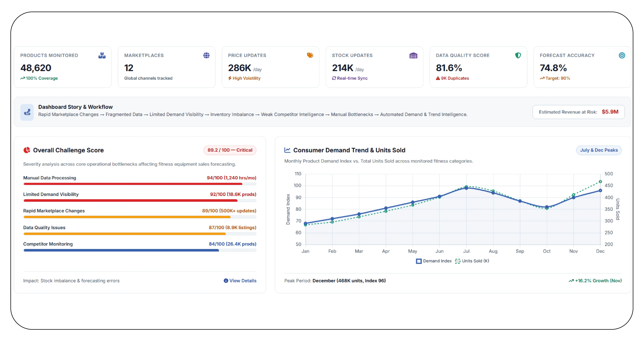This screenshot has height=339, width=644.
Task: Click the July Units Sold peak point
Action: 466,186
